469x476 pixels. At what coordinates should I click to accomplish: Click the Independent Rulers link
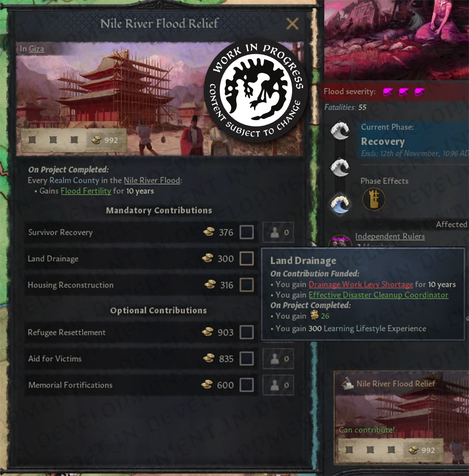(x=390, y=236)
